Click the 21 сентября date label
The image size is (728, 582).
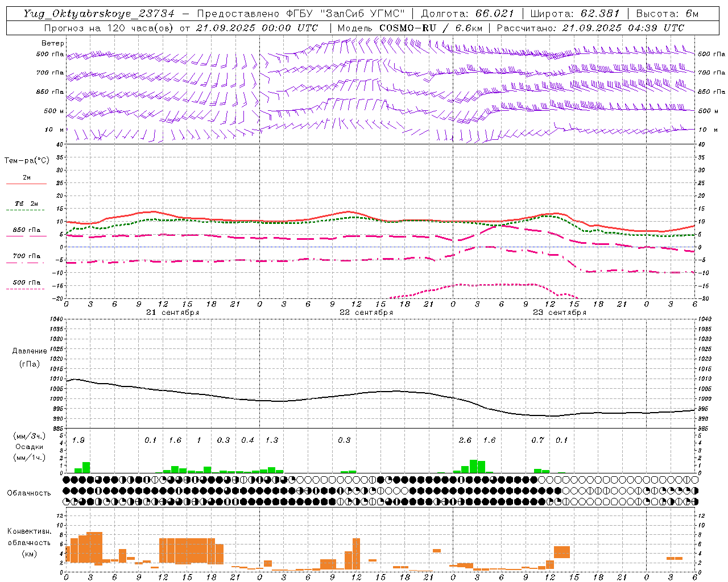172,313
